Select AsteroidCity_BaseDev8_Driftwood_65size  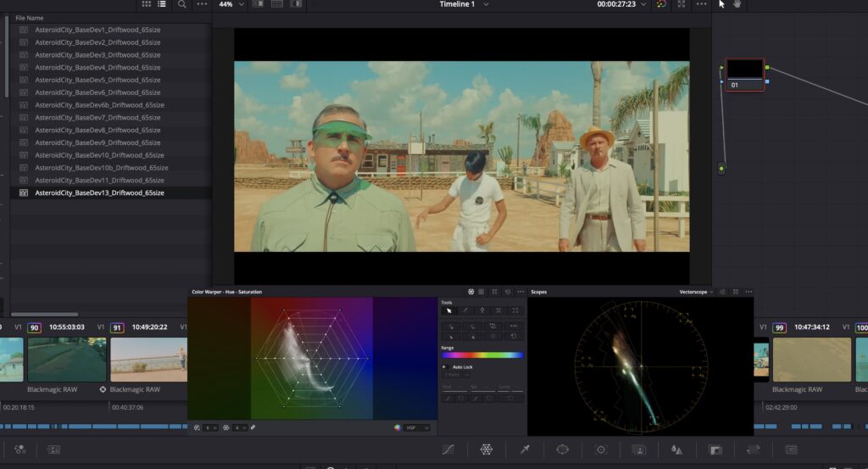(x=97, y=130)
